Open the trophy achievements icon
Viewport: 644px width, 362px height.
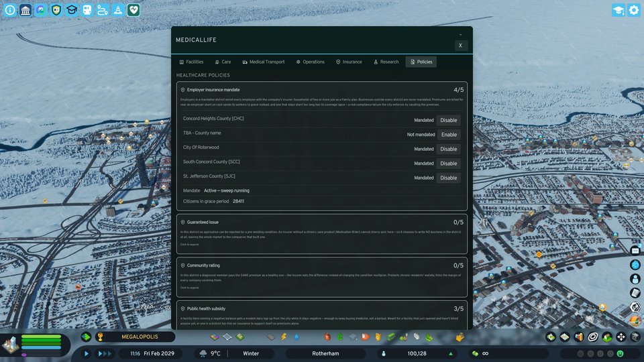point(100,337)
